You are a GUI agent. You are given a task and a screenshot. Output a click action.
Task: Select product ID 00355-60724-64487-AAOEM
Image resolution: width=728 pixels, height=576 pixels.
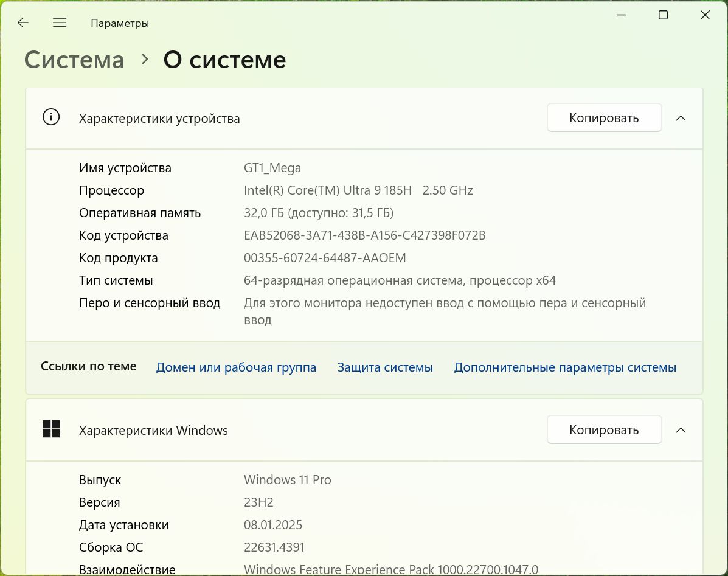[325, 258]
